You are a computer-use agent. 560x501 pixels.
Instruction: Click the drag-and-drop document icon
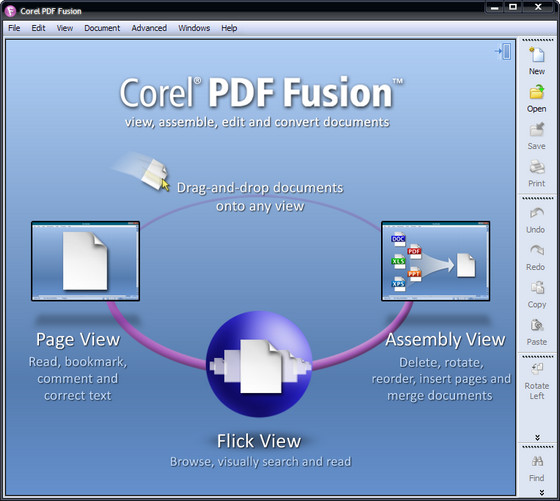pos(156,174)
